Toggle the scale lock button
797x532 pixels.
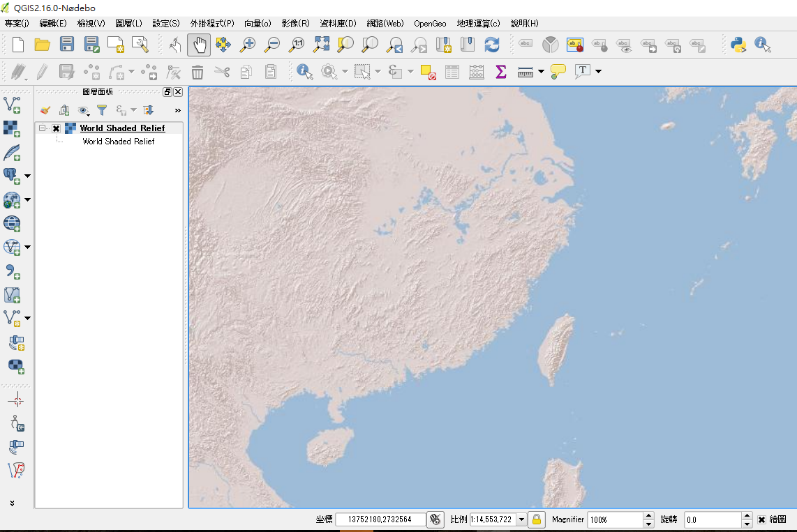click(536, 519)
